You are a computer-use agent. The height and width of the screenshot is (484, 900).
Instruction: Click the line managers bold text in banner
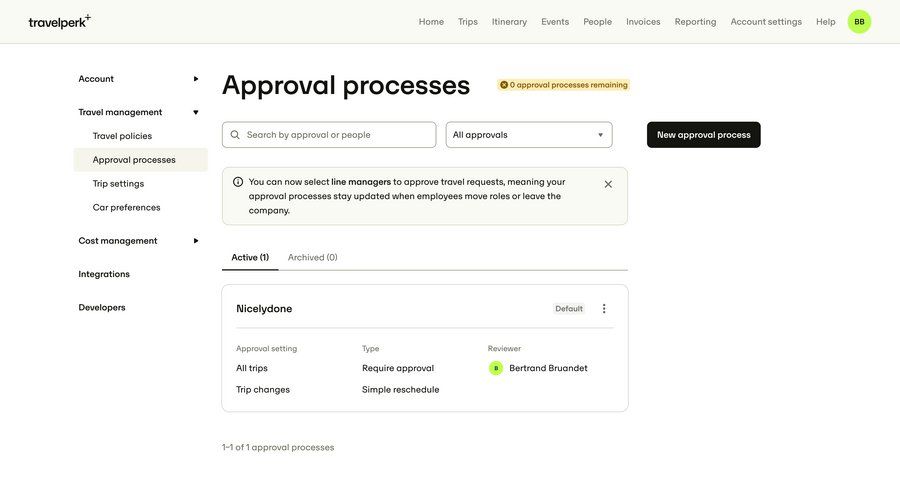pos(361,182)
